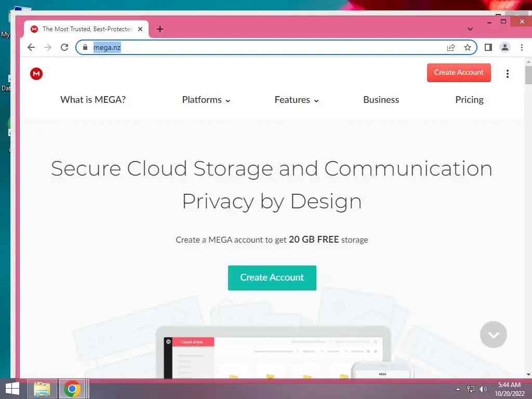Click 'Privacy by Design' heading
The image size is (532, 399).
coord(272,202)
